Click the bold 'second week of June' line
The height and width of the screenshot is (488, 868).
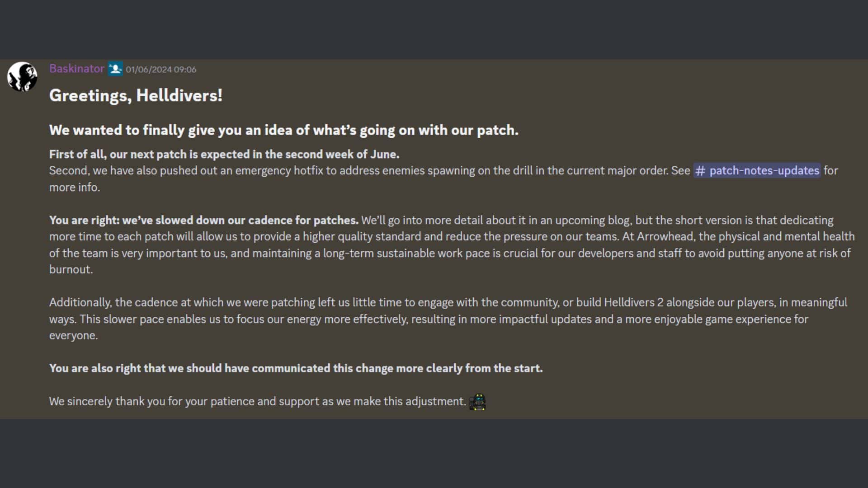coord(224,154)
